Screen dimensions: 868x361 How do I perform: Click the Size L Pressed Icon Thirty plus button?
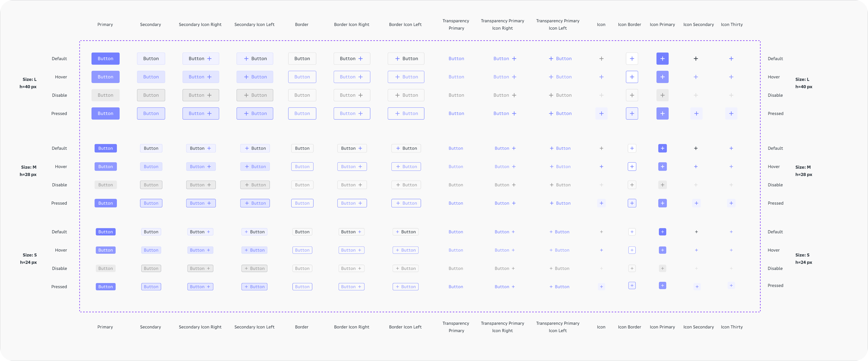(731, 113)
